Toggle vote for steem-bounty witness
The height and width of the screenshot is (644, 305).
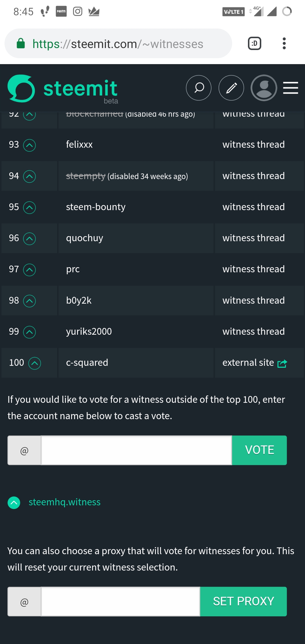coord(29,208)
